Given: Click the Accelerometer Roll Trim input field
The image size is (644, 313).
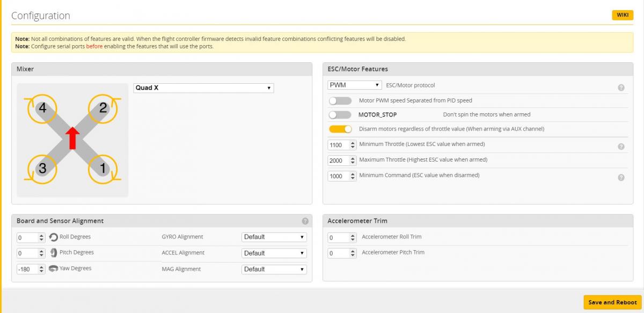Looking at the screenshot, I should click(x=342, y=237).
